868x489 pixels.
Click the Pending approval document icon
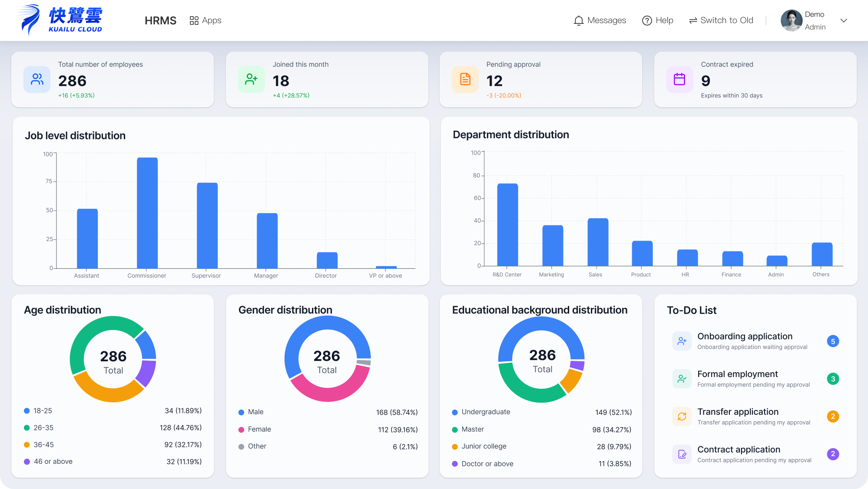click(x=465, y=79)
